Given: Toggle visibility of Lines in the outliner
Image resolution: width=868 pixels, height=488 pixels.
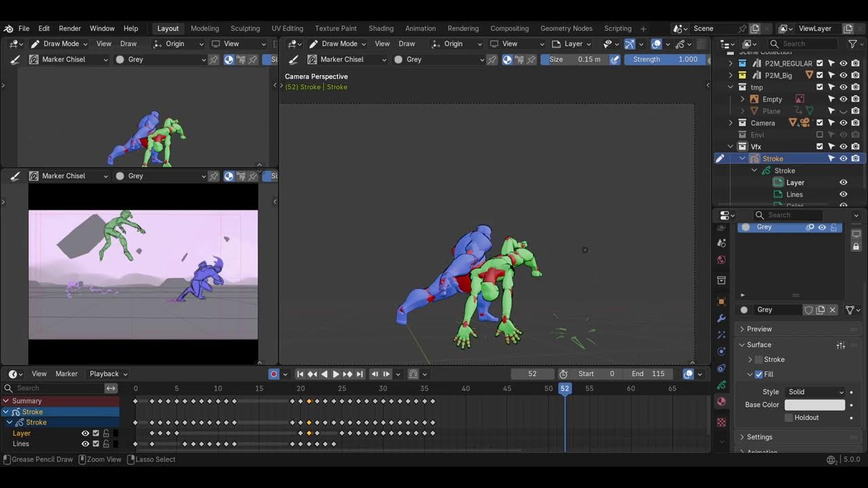Looking at the screenshot, I should 844,195.
